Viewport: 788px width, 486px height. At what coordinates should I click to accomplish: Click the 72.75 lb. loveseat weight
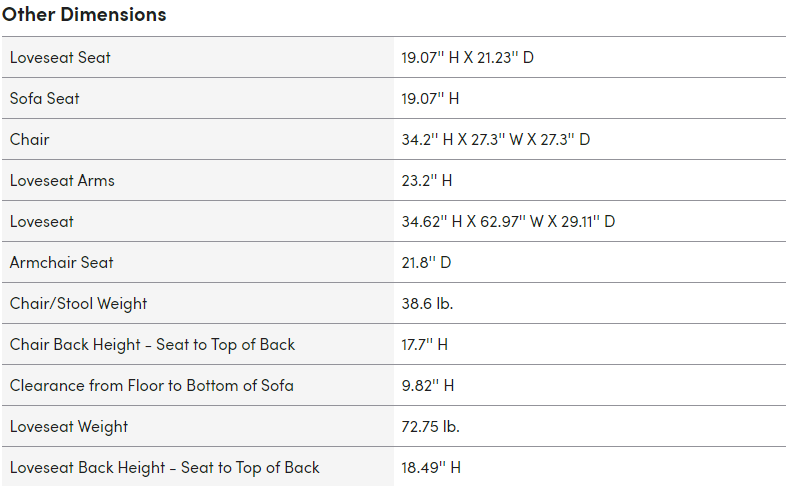pyautogui.click(x=430, y=427)
